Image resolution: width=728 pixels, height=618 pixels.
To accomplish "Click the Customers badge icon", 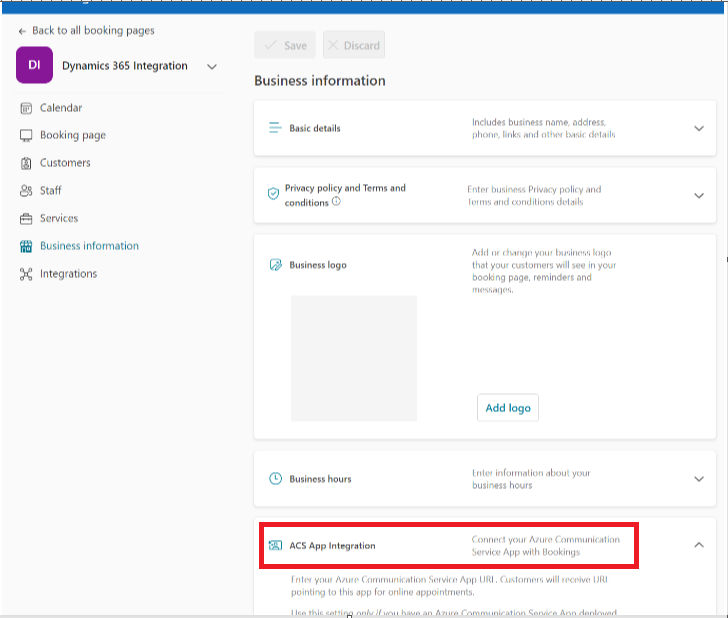I will pos(26,163).
